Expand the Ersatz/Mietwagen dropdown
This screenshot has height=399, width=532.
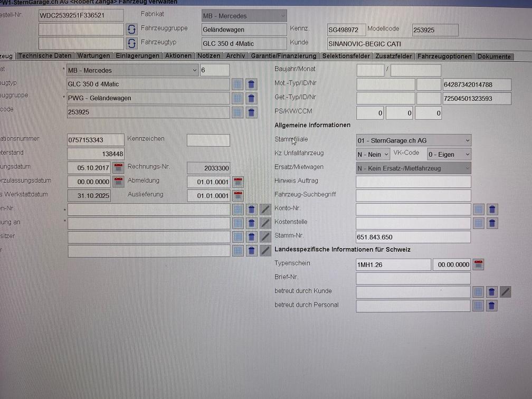point(414,168)
